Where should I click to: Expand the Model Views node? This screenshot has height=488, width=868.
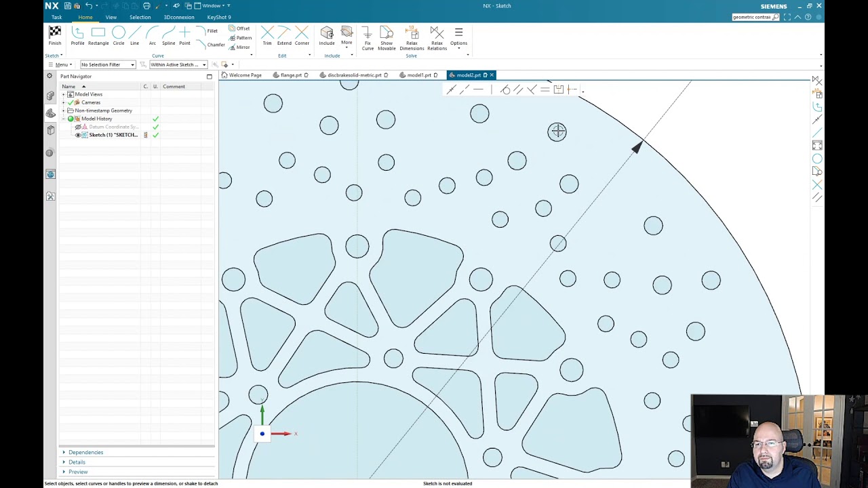tap(64, 94)
